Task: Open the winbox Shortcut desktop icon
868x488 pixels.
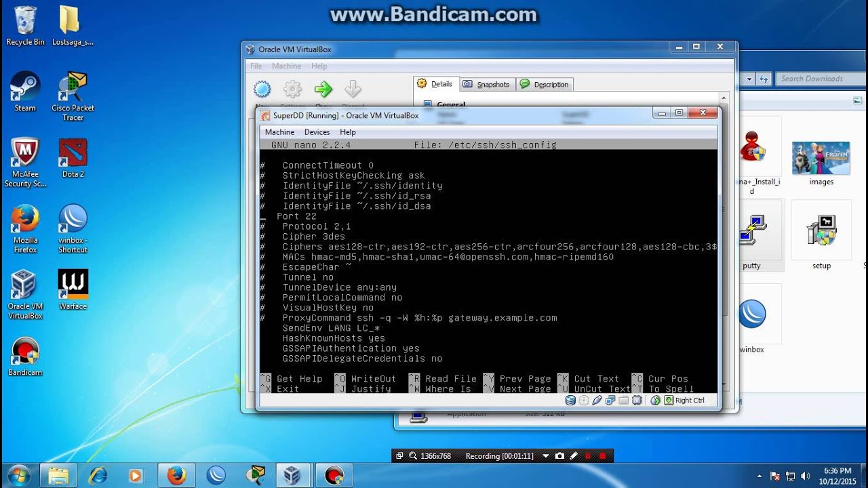Action: [x=73, y=229]
